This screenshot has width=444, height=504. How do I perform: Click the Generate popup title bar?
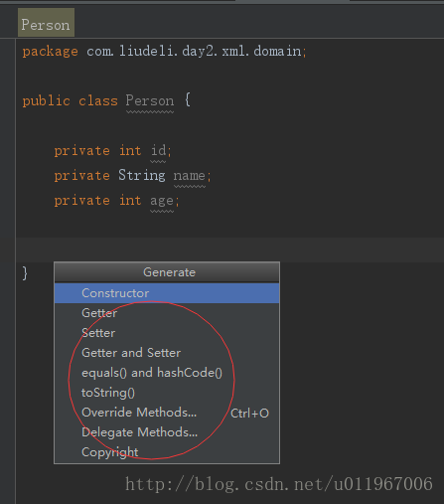tap(167, 272)
